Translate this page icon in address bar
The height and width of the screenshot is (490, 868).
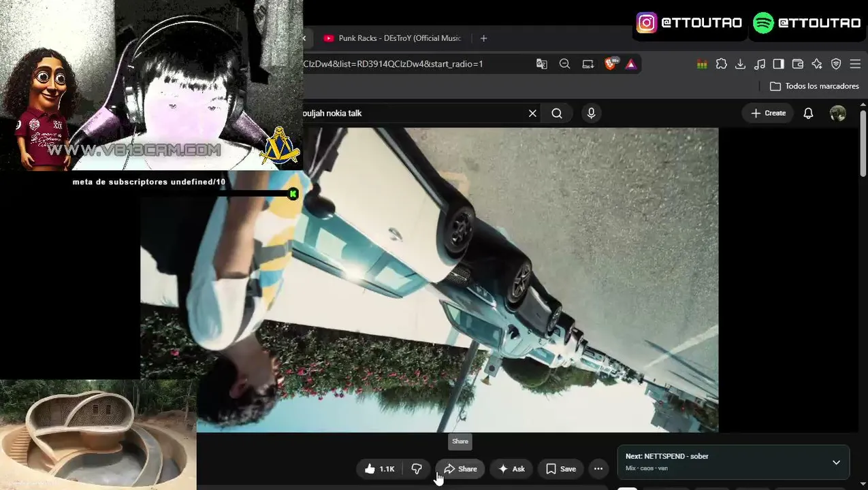[542, 64]
